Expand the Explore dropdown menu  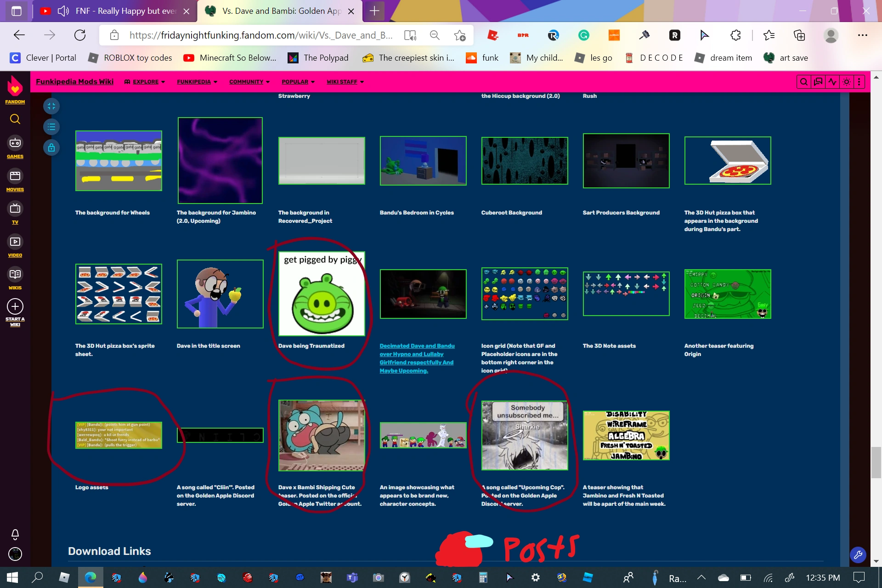point(145,82)
